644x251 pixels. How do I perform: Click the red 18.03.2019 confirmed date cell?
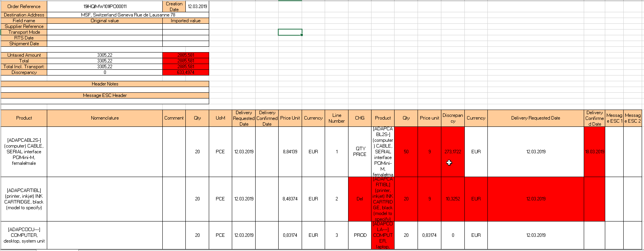594,152
